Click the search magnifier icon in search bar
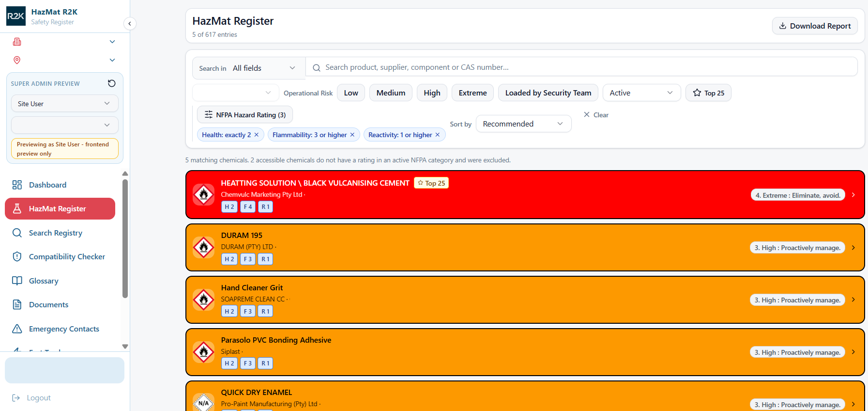The width and height of the screenshot is (868, 411). coord(317,68)
